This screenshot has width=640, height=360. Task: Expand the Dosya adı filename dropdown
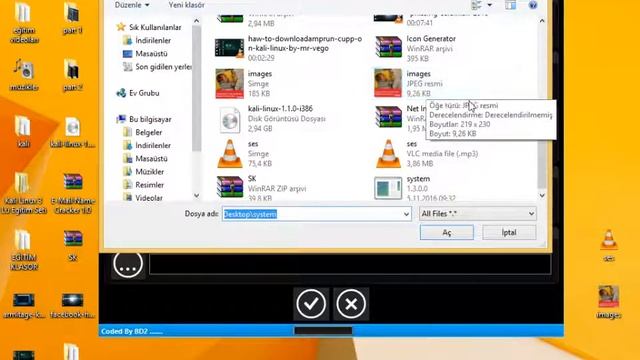406,214
